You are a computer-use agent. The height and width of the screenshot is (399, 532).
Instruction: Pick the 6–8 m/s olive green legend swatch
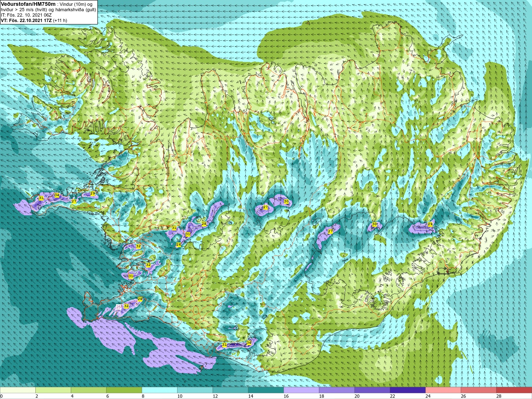124,390
